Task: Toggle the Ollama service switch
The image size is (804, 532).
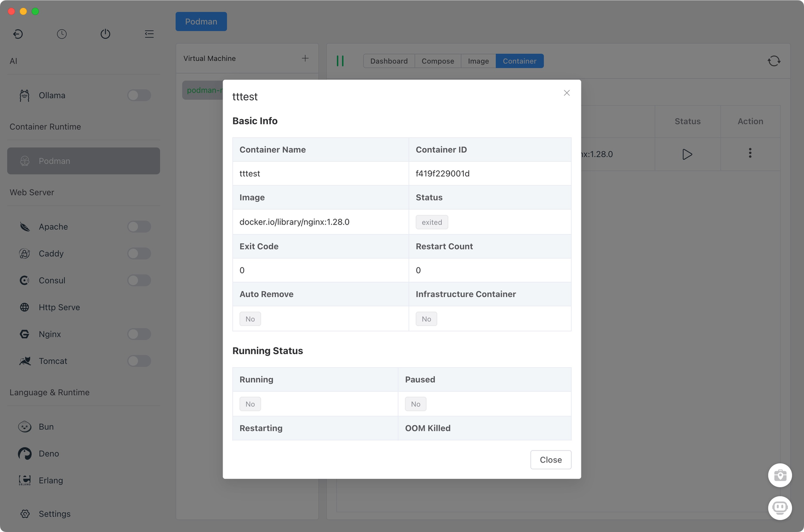Action: (139, 95)
